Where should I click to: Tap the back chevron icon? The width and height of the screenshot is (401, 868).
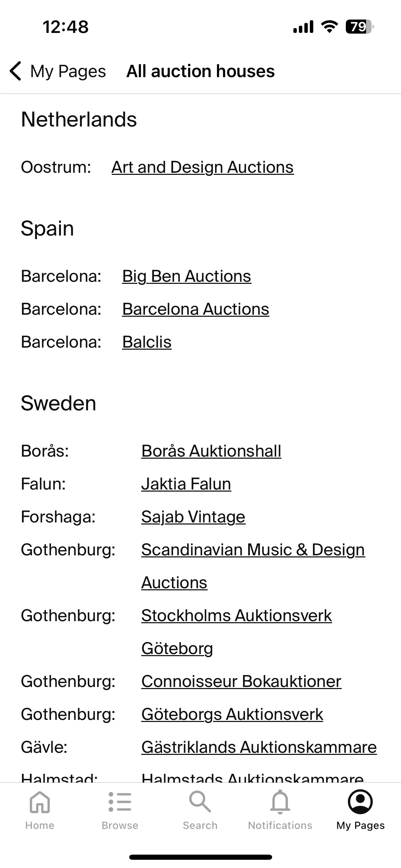coord(16,71)
